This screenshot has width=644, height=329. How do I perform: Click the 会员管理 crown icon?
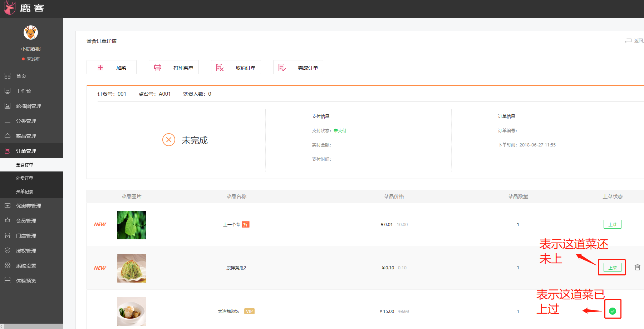[x=8, y=220]
